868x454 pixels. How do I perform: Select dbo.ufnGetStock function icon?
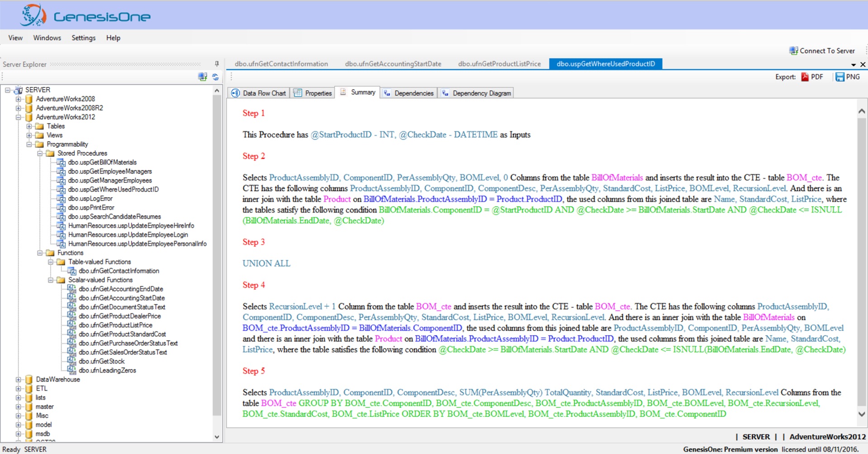click(x=72, y=361)
